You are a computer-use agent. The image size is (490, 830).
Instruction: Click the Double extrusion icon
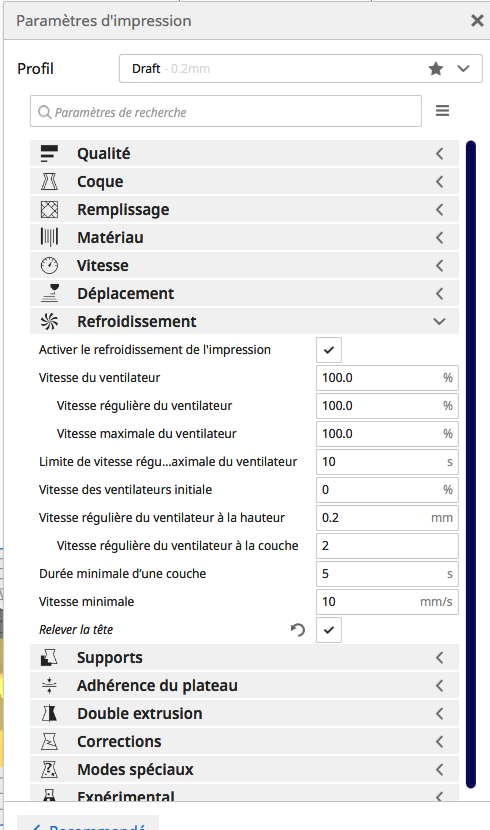(49, 714)
